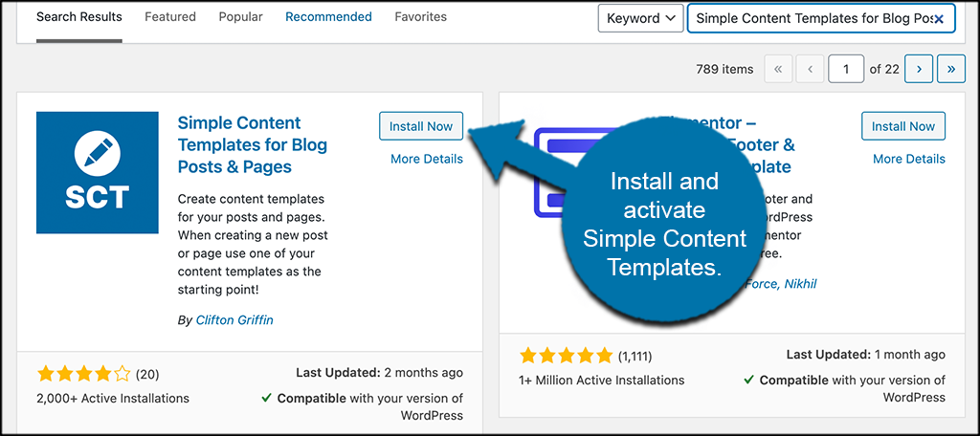Switch to the Featured tab
Viewport: 980px width, 436px height.
pyautogui.click(x=170, y=17)
